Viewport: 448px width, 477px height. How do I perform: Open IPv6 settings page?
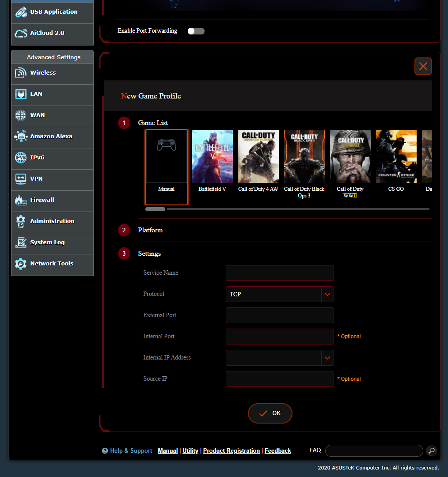52,159
